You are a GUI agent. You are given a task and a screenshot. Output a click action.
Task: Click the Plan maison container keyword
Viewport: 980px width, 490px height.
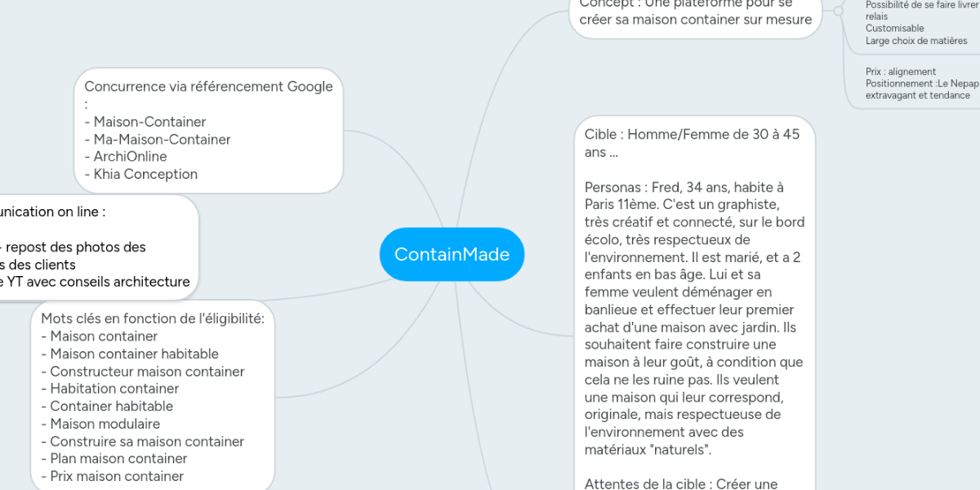[118, 458]
